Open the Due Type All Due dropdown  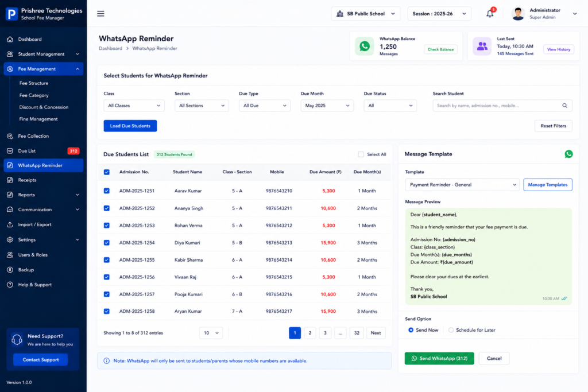[264, 106]
